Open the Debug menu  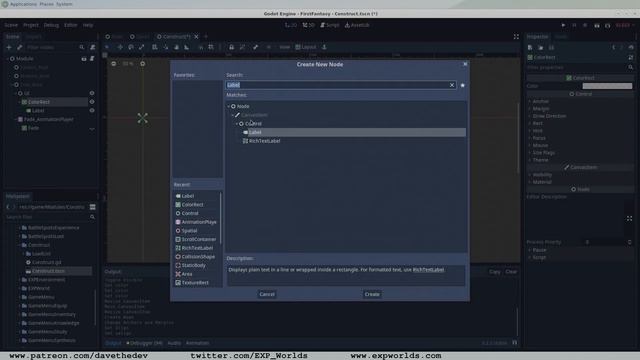coord(51,25)
